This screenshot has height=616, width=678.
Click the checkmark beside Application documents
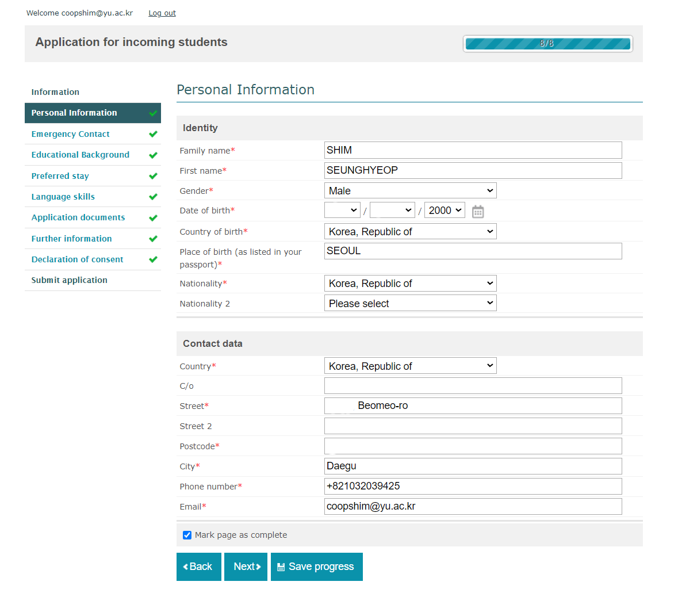tap(153, 217)
